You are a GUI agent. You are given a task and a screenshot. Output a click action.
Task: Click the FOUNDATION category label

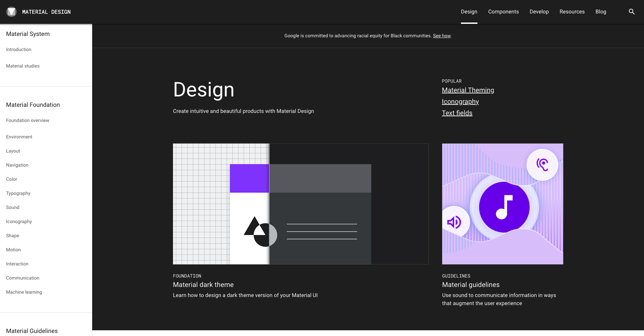[x=187, y=276]
